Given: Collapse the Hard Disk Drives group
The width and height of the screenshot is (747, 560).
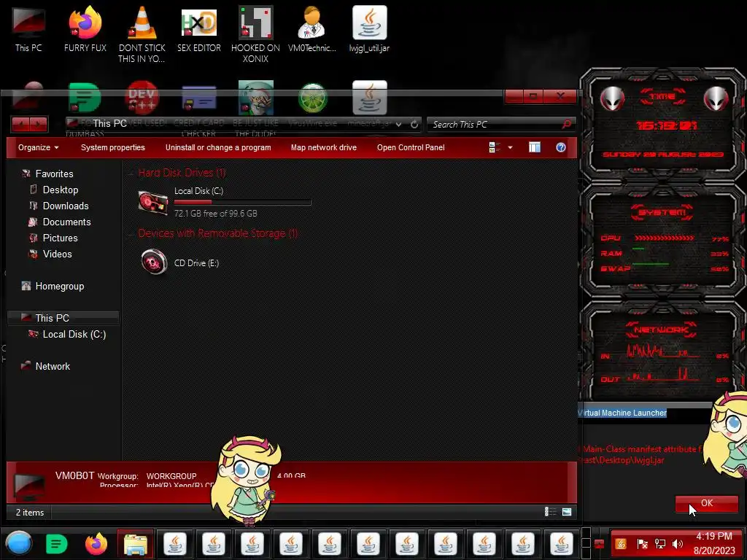Looking at the screenshot, I should (x=131, y=174).
